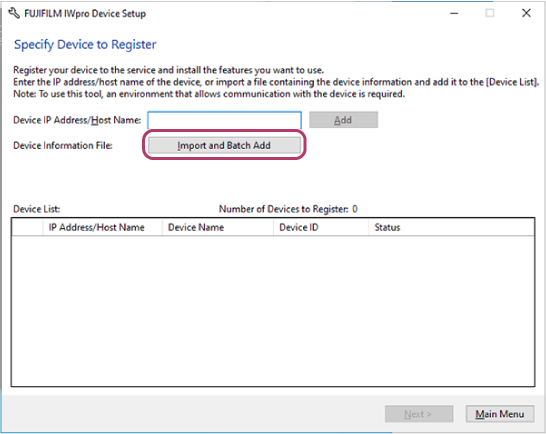Return to Main Menu

point(500,414)
